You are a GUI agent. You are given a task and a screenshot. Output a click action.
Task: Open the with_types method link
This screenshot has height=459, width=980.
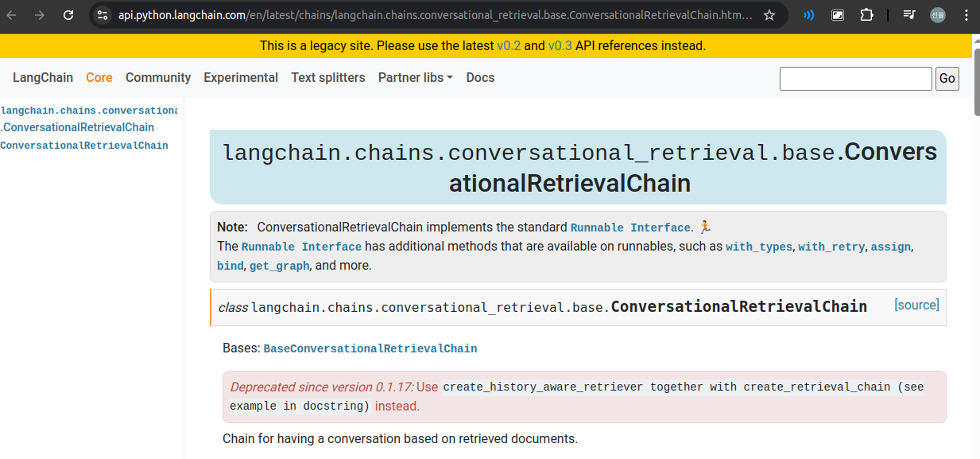pyautogui.click(x=759, y=247)
